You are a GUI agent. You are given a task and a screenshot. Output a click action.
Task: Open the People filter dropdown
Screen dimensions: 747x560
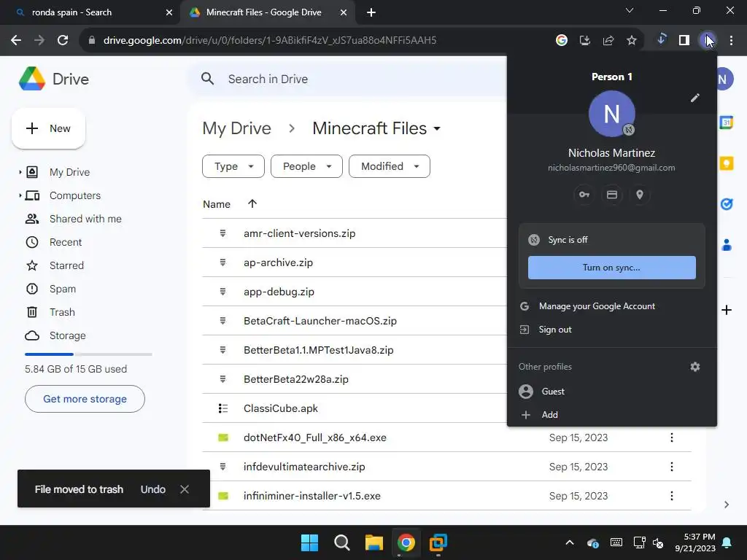(x=307, y=166)
